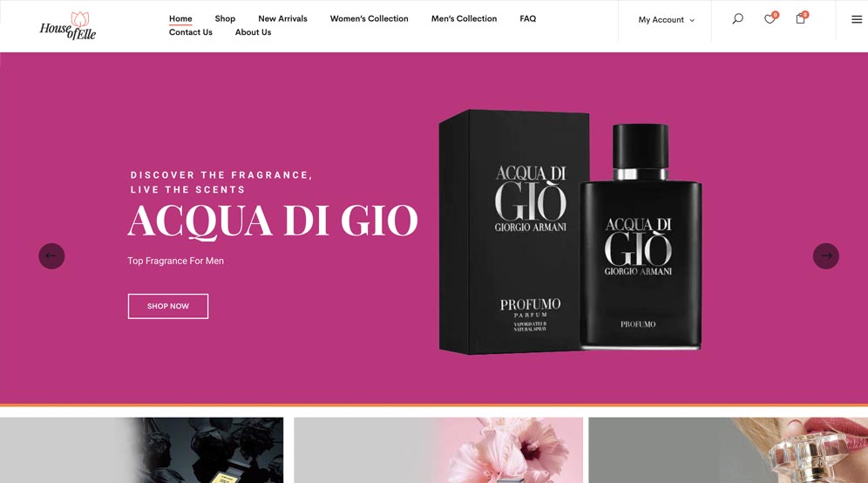
Task: Open the About Us page
Action: click(x=253, y=32)
